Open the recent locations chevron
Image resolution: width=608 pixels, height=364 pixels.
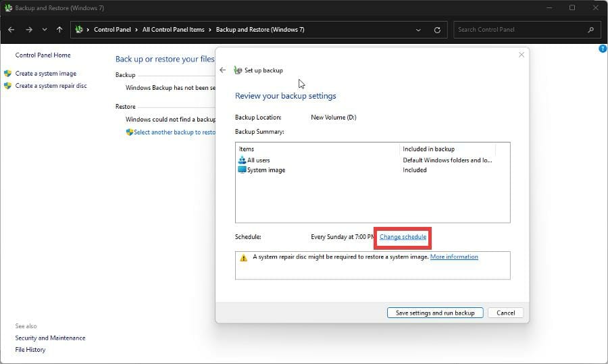[45, 30]
